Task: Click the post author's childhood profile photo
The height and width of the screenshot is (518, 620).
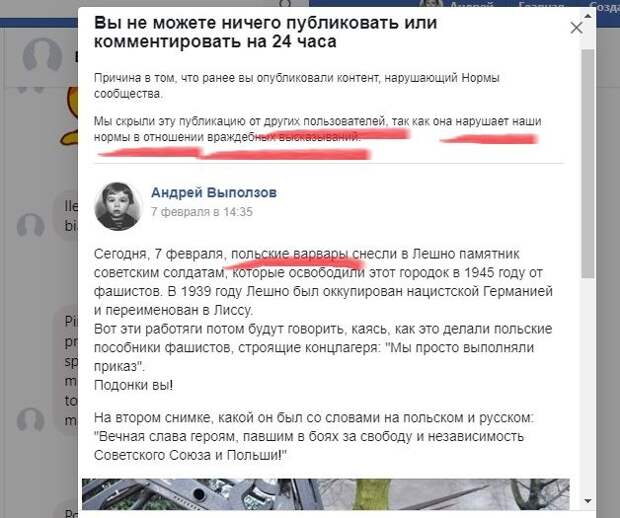Action: click(118, 206)
